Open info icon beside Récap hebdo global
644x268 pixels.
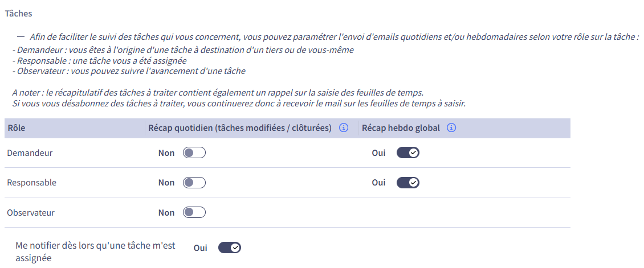point(451,128)
